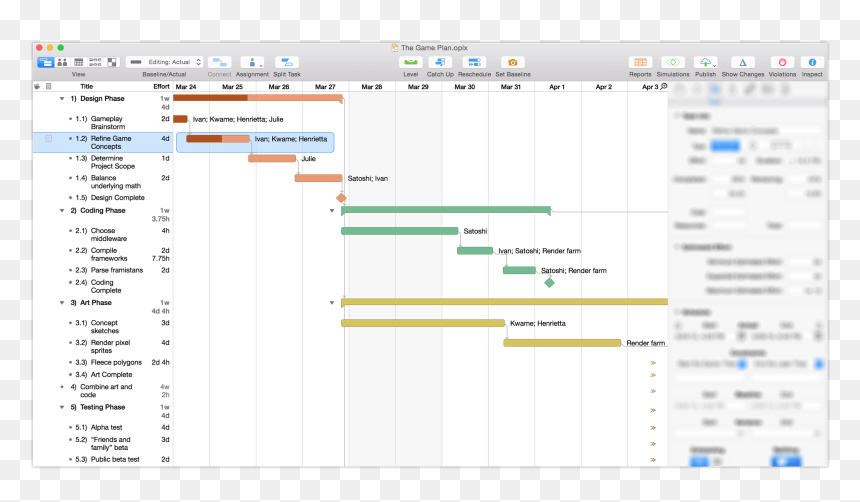This screenshot has width=860, height=502.
Task: Click the Choose middleware Gantt bar
Action: coord(399,231)
